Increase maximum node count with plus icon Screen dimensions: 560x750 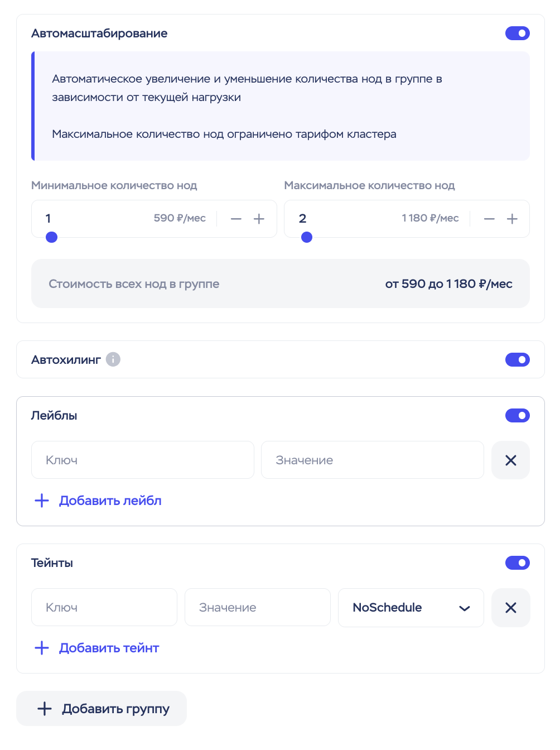(512, 219)
